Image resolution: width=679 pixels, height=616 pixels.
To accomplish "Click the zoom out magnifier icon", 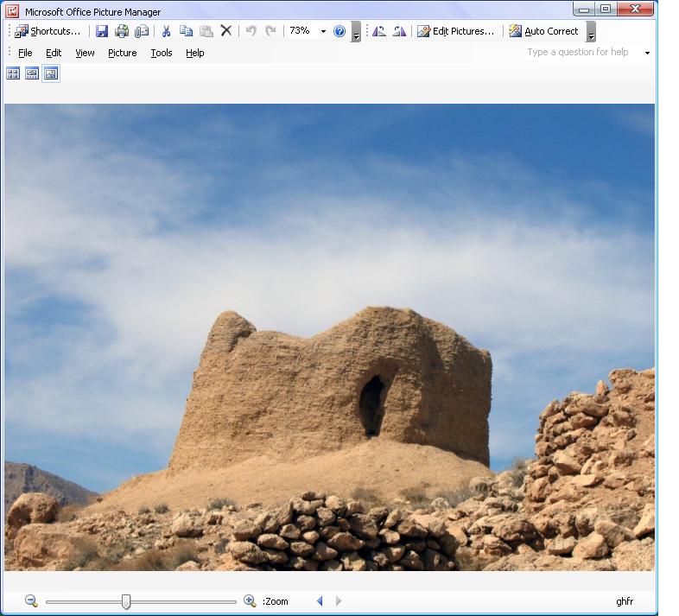I will 31,600.
